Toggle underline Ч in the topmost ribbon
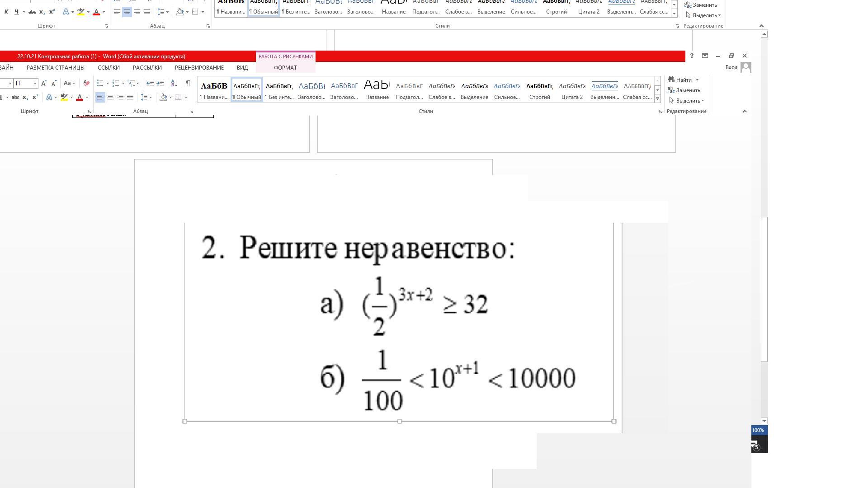This screenshot has height=488, width=868. click(16, 12)
